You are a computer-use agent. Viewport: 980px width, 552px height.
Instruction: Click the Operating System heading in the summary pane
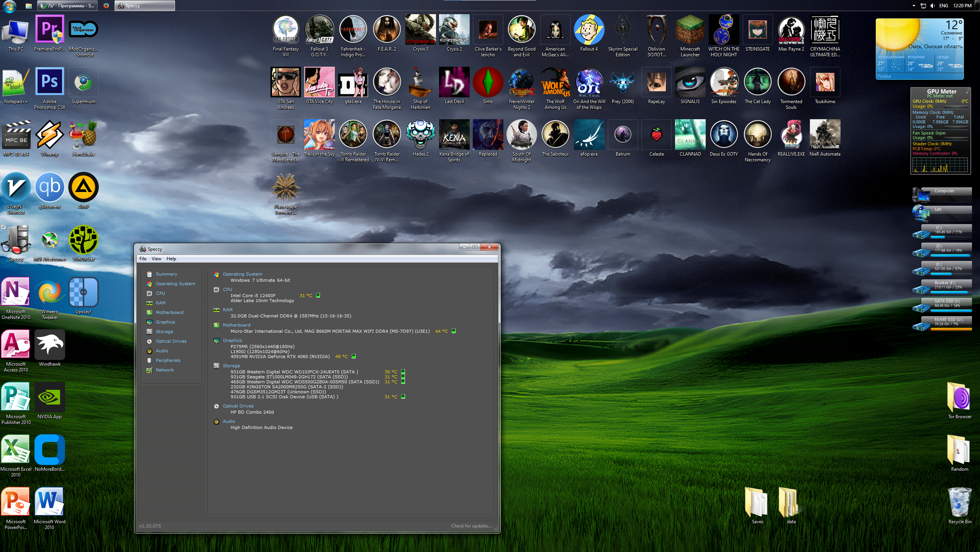(243, 274)
